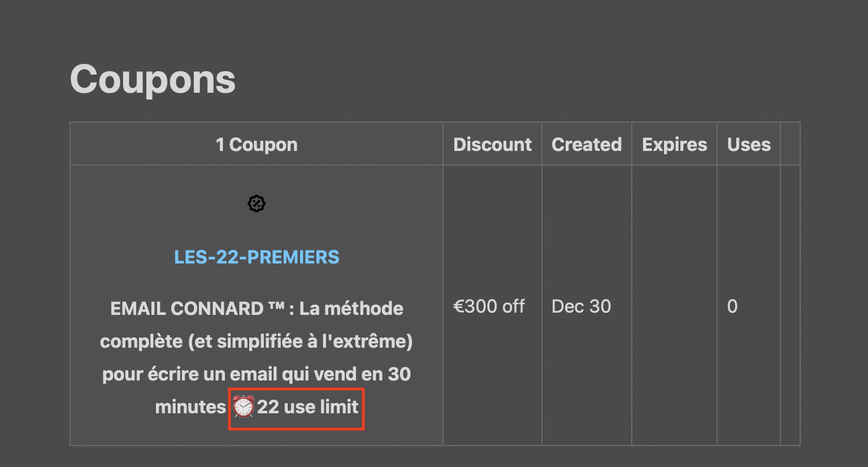Click the empty Expires cell in coupon row

[x=675, y=305]
